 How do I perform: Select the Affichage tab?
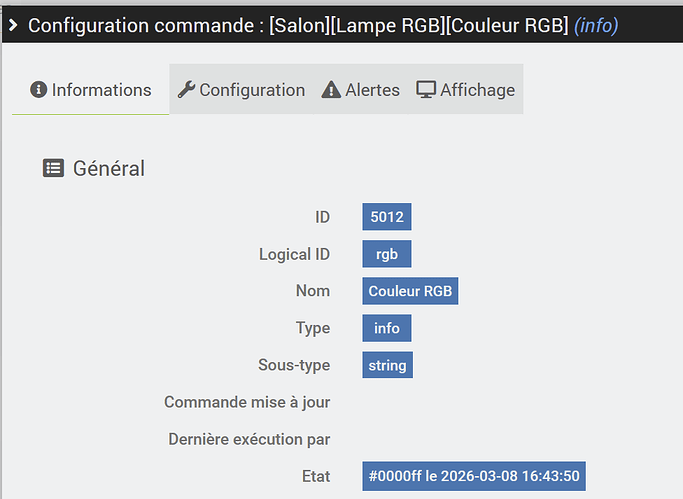tap(466, 90)
